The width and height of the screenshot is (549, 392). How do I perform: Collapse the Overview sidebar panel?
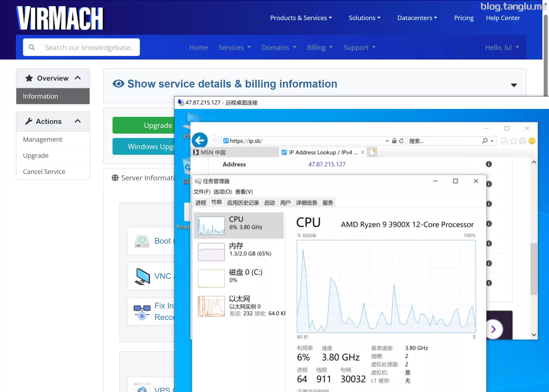[77, 78]
